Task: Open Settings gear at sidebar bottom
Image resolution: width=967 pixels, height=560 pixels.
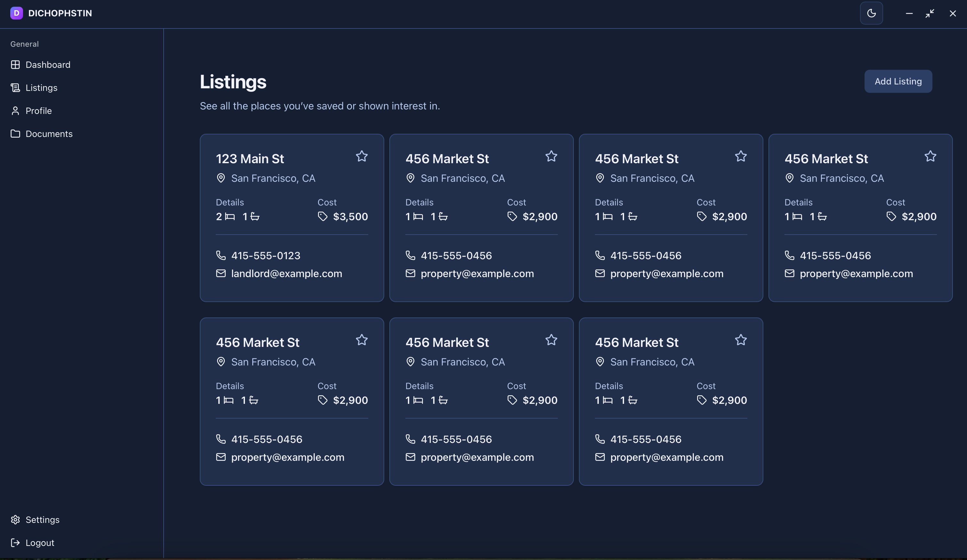Action: (15, 519)
